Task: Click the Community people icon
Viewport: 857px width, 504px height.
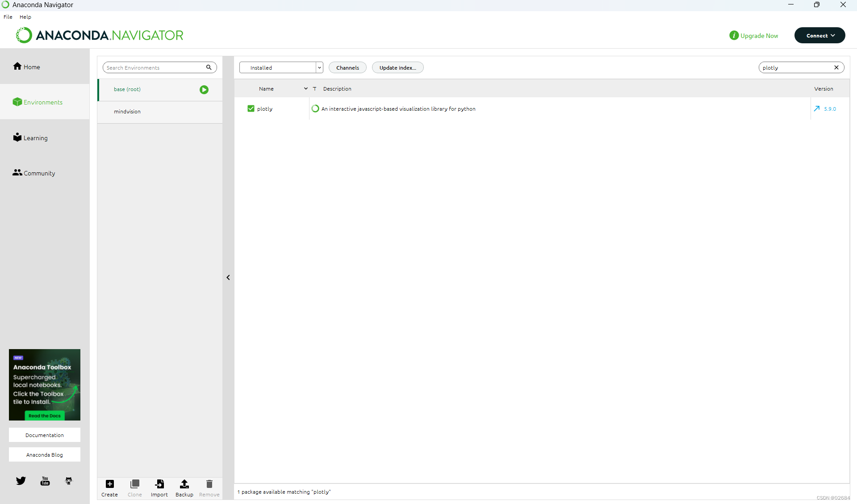Action: [17, 172]
